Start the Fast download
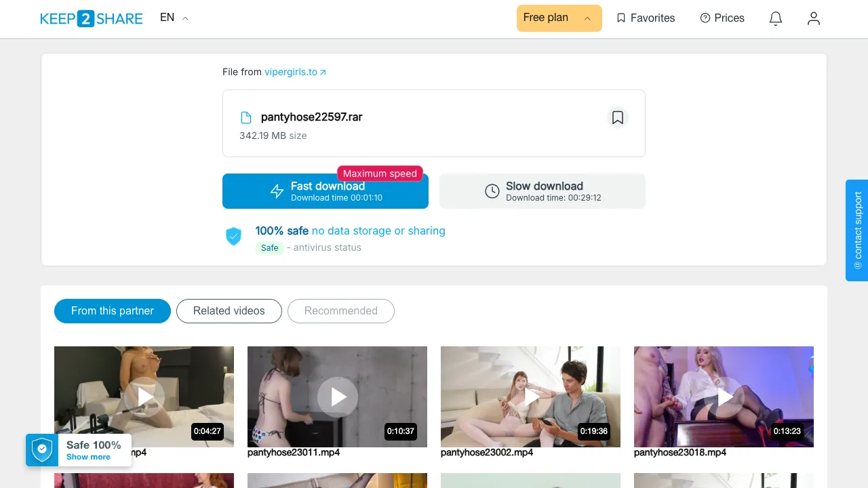The height and width of the screenshot is (488, 868). (x=325, y=191)
